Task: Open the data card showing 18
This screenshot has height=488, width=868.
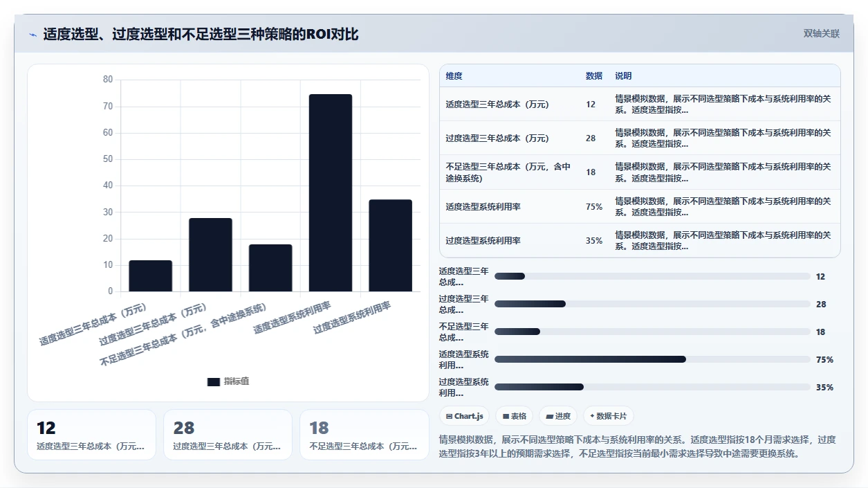Action: pos(364,435)
